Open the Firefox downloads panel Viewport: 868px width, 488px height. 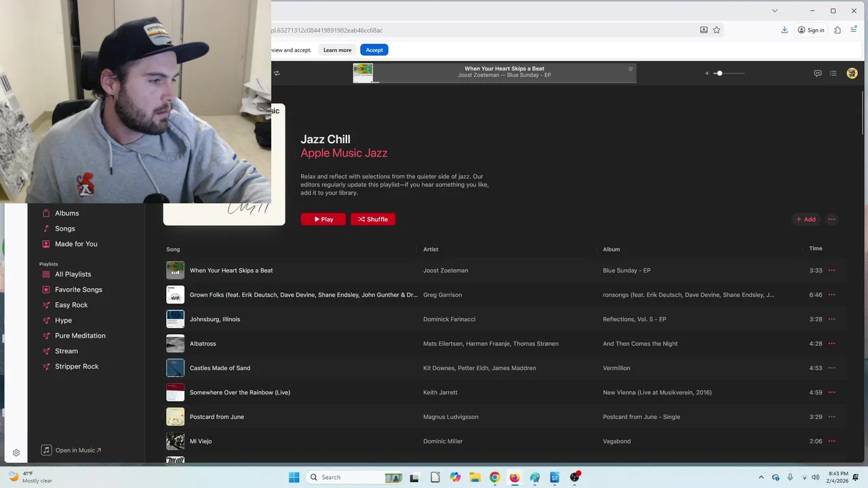785,30
